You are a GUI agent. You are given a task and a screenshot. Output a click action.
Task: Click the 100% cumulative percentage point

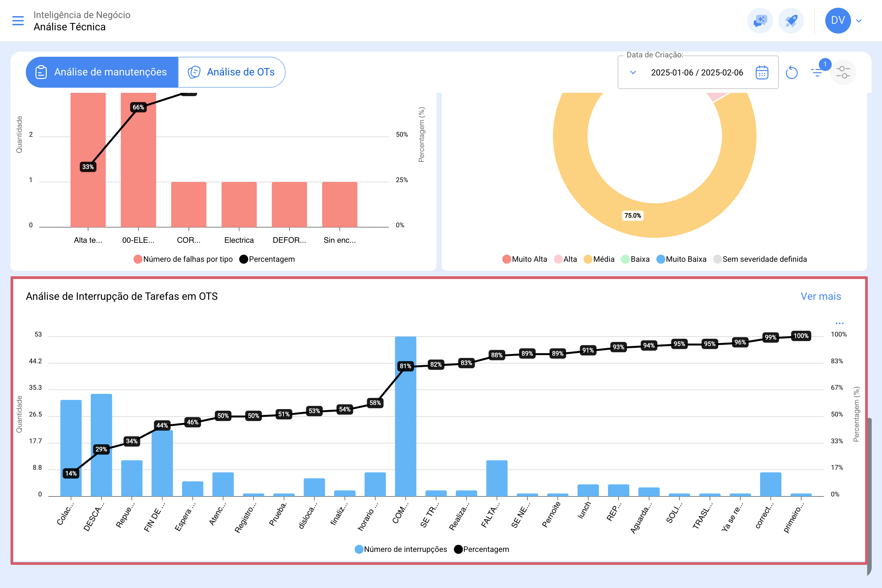click(801, 336)
